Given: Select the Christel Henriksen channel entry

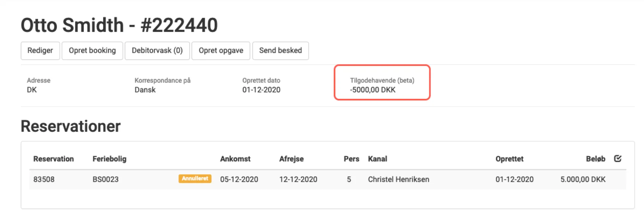Looking at the screenshot, I should (398, 179).
